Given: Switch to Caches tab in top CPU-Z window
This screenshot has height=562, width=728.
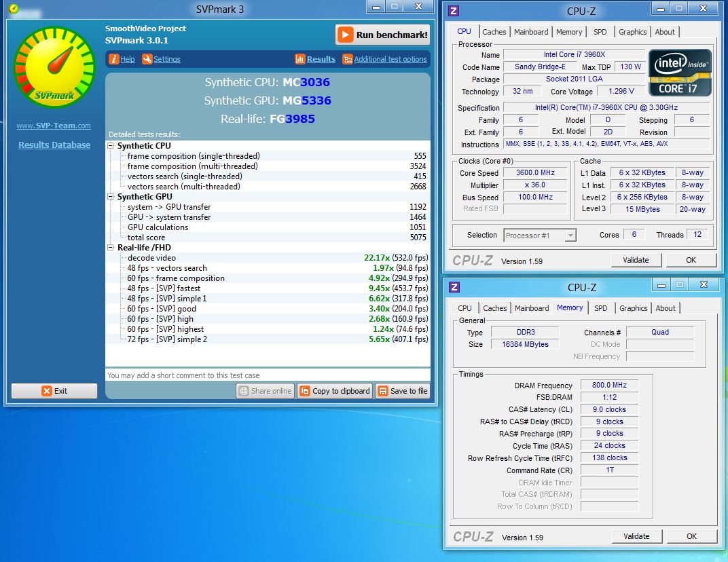Looking at the screenshot, I should pyautogui.click(x=494, y=32).
